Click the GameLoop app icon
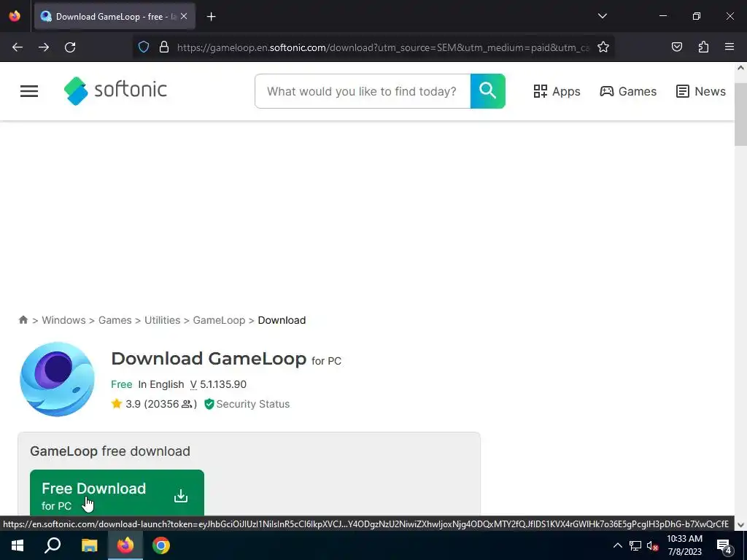 57,379
